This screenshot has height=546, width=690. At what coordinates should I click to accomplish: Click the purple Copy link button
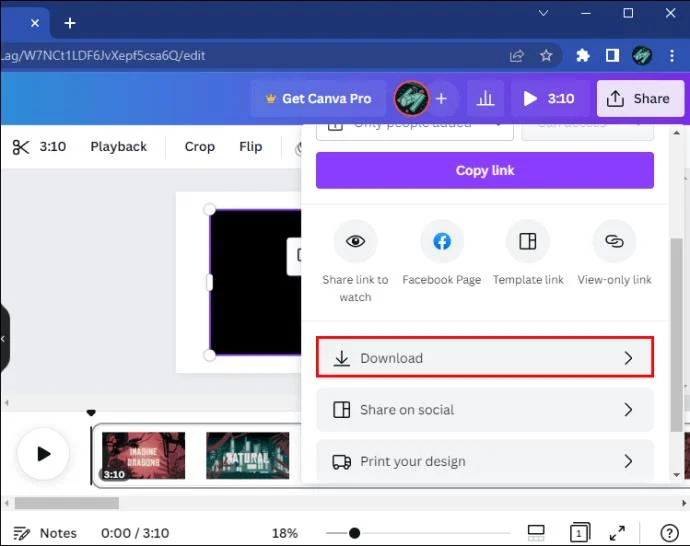485,170
